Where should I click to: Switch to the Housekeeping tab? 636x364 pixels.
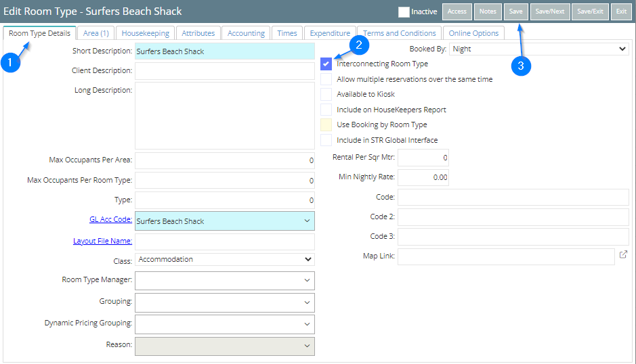(146, 33)
